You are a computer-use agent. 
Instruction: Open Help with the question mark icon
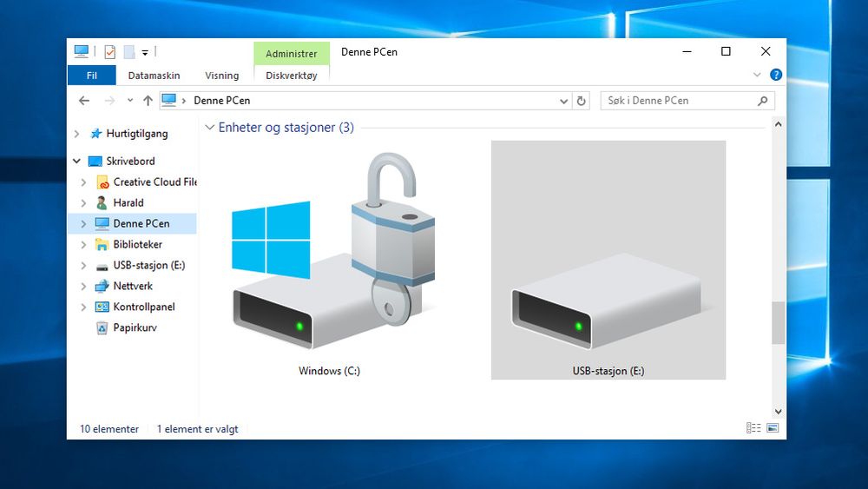[x=776, y=75]
